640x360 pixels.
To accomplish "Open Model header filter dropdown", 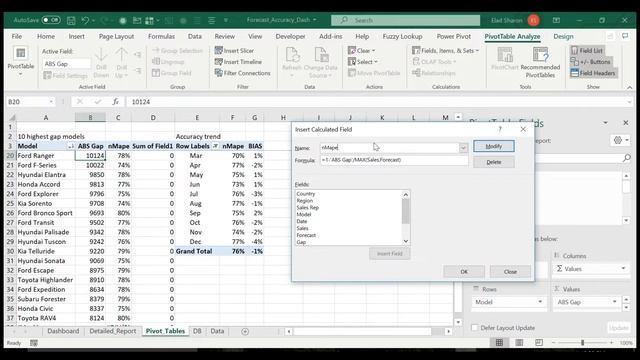I will click(71, 146).
